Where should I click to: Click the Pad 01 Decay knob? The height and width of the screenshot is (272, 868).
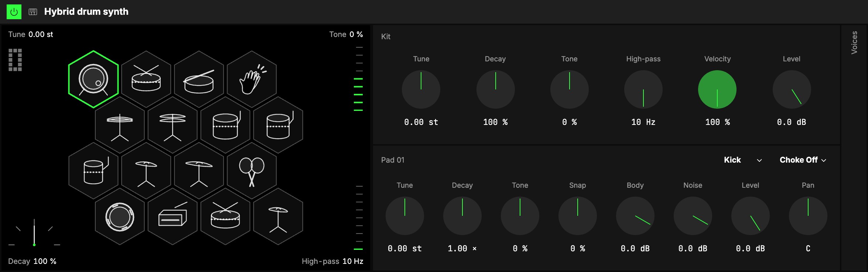tap(462, 216)
